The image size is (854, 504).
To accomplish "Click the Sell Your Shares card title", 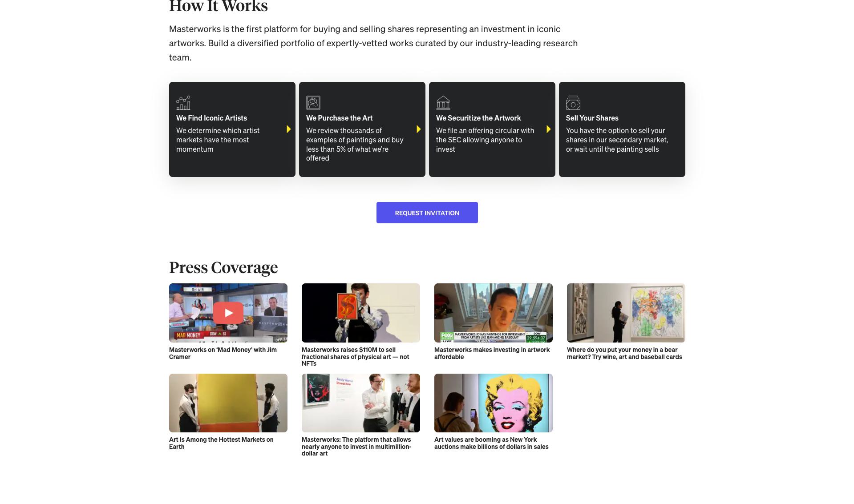I will click(592, 118).
